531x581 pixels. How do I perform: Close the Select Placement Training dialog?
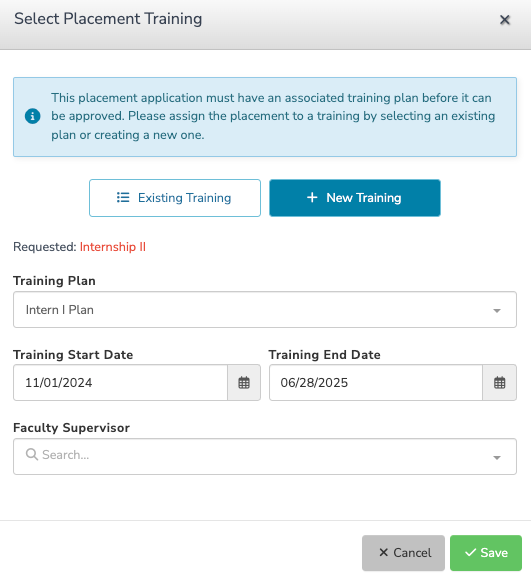[x=505, y=20]
